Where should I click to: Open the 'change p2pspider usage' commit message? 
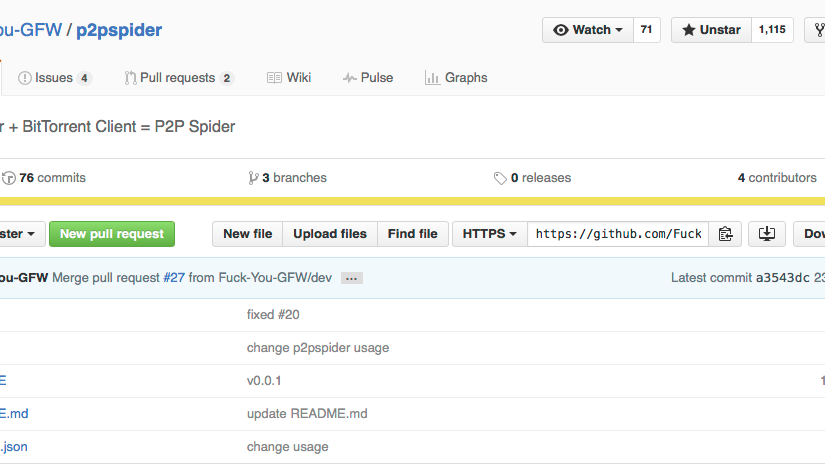[318, 348]
